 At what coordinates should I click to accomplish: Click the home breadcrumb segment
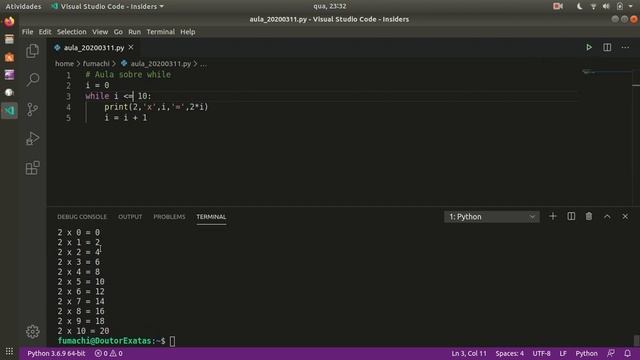[64, 64]
